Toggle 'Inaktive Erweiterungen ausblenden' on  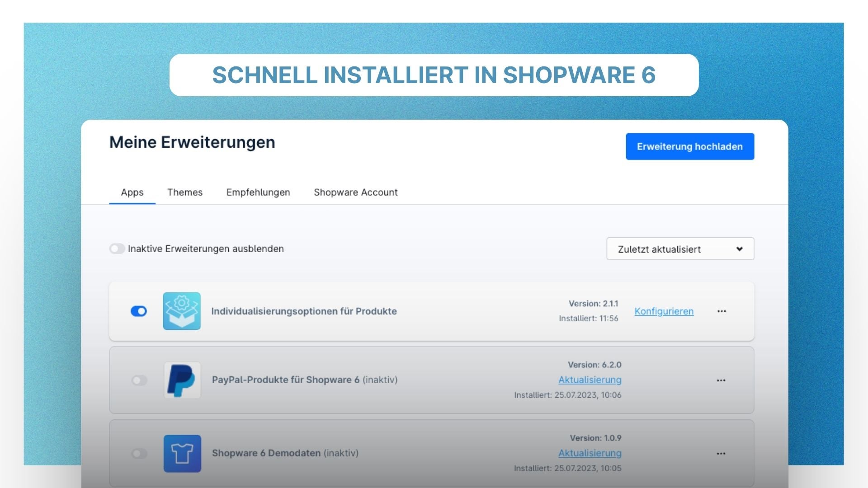tap(118, 249)
